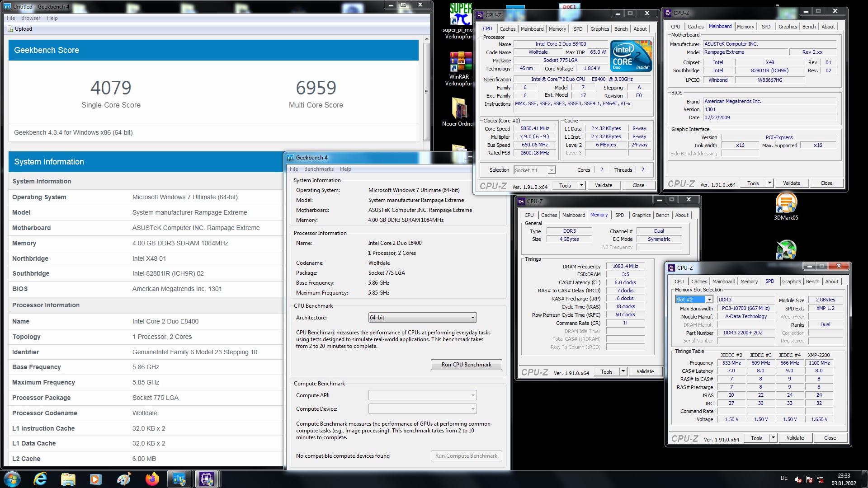
Task: Click CPU-Z title icon in Mainboard window
Action: click(668, 13)
